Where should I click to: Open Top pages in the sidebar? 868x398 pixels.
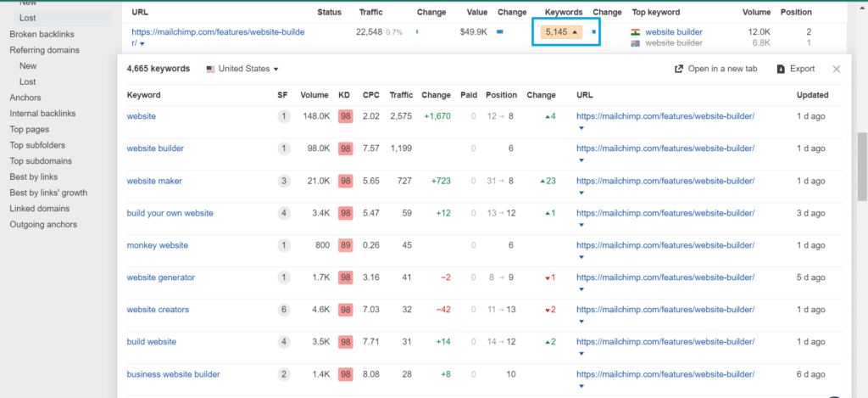pyautogui.click(x=29, y=129)
